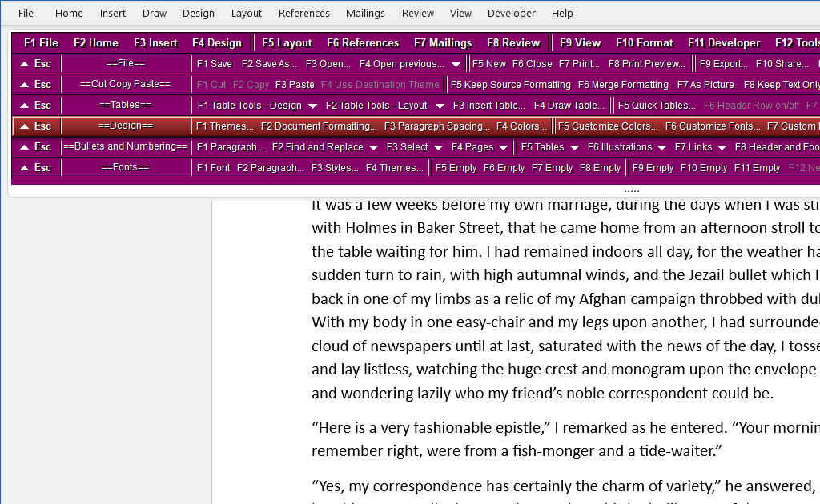This screenshot has width=820, height=504.
Task: Click F5 Layout in the purple toolbar
Action: click(x=287, y=43)
